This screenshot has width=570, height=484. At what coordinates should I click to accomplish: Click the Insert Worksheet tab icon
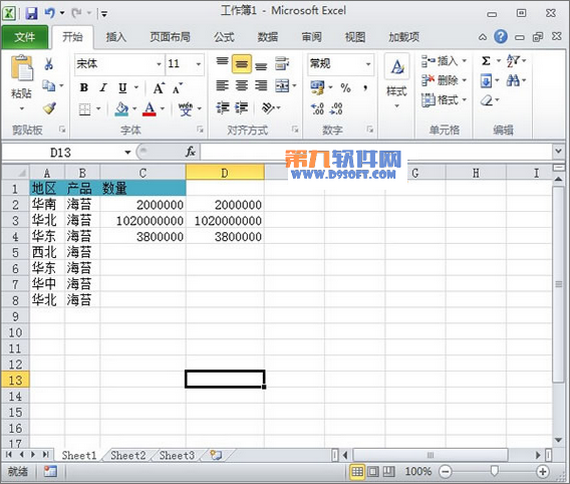(216, 455)
